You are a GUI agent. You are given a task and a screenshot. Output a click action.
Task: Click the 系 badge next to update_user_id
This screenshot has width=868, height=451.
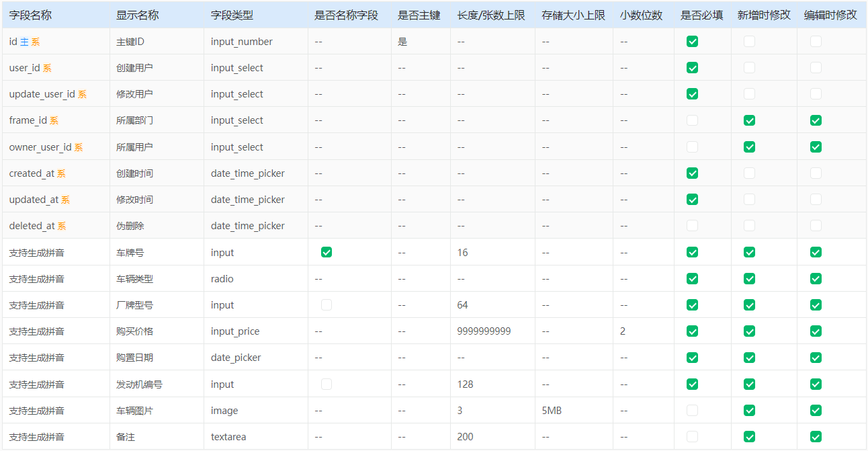pos(82,94)
